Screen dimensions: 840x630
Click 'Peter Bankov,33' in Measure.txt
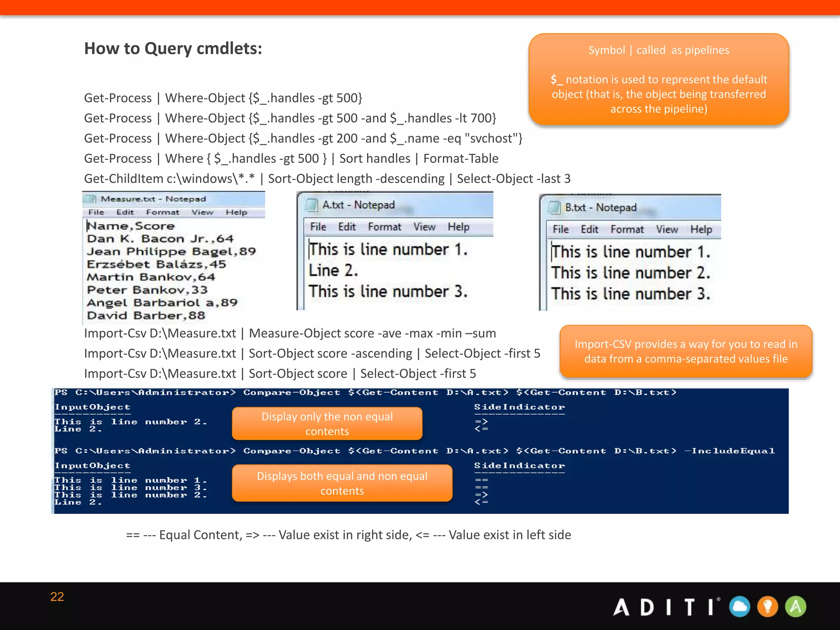click(x=147, y=290)
